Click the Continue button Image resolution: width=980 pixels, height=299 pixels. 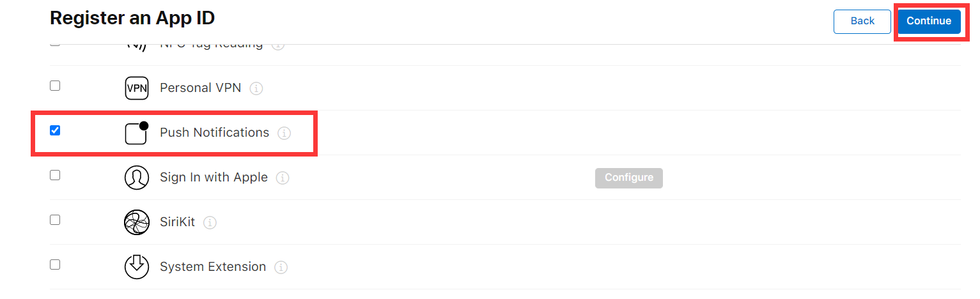pyautogui.click(x=929, y=21)
